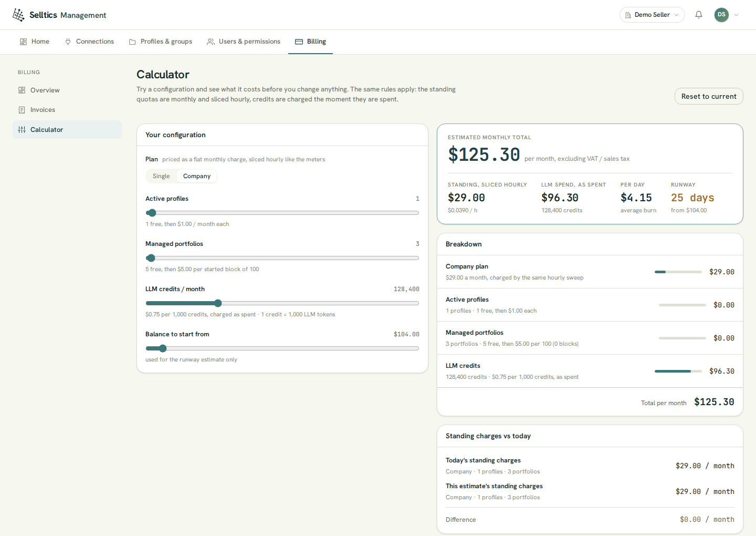Switch to Profiles & groups tab

coord(161,42)
